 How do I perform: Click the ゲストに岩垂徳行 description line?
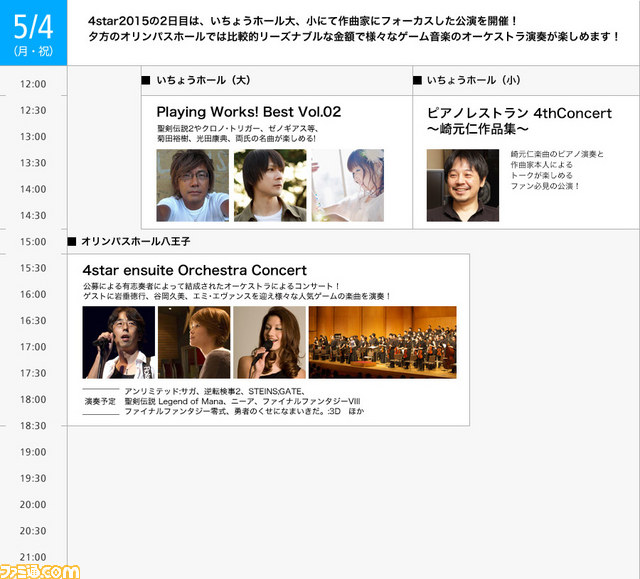pos(237,296)
